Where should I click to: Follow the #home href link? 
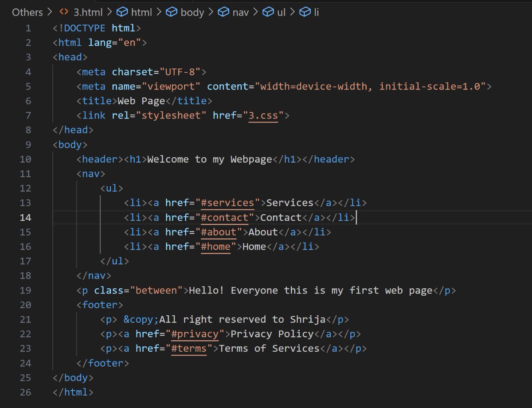pos(215,247)
